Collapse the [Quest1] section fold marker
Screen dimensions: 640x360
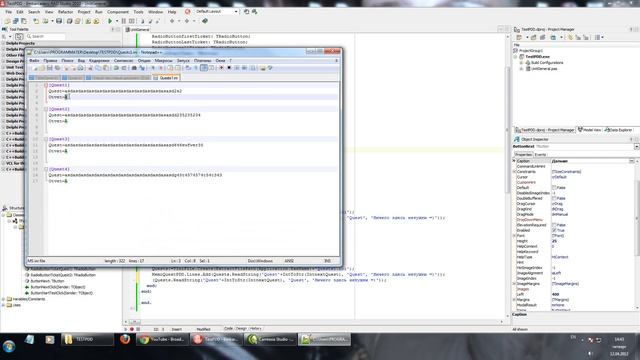(x=46, y=85)
